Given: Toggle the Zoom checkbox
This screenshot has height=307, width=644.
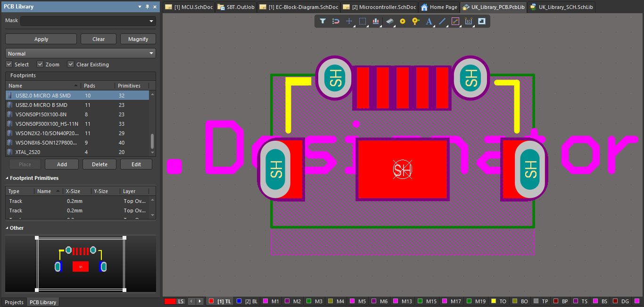Looking at the screenshot, I should click(40, 64).
